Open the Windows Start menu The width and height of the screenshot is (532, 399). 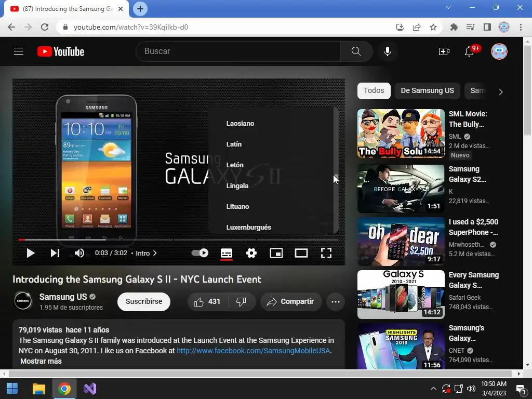point(12,389)
